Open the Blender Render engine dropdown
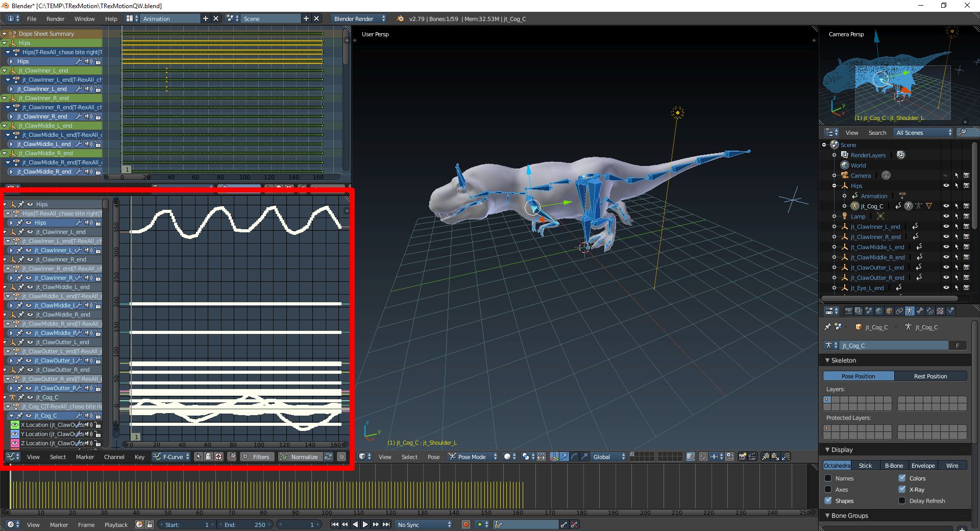The image size is (980, 531). tap(359, 19)
